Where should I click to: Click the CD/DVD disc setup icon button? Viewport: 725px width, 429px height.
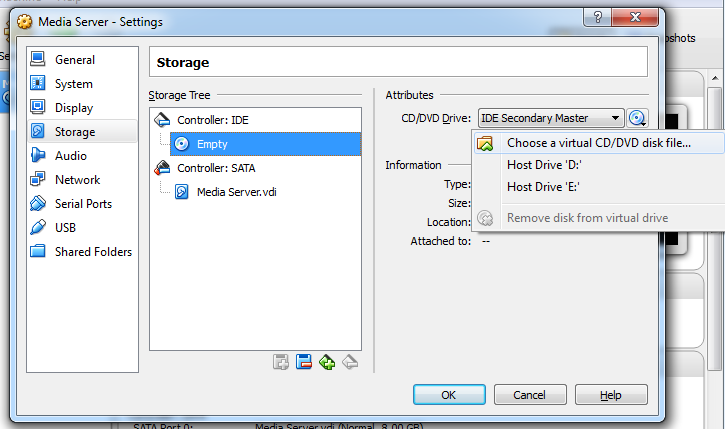pos(638,118)
